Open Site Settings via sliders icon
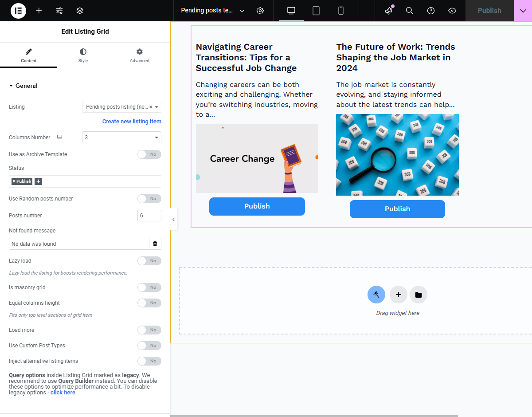Image resolution: width=532 pixels, height=417 pixels. (59, 11)
